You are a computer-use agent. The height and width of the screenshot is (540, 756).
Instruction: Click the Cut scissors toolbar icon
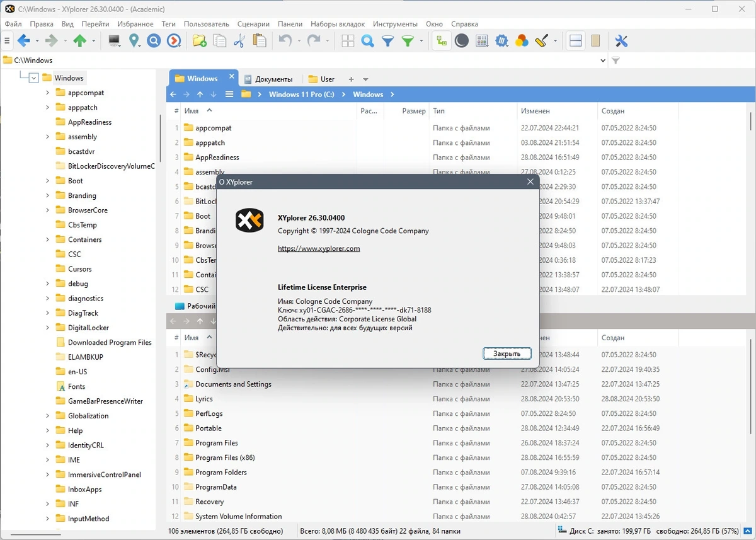[239, 41]
